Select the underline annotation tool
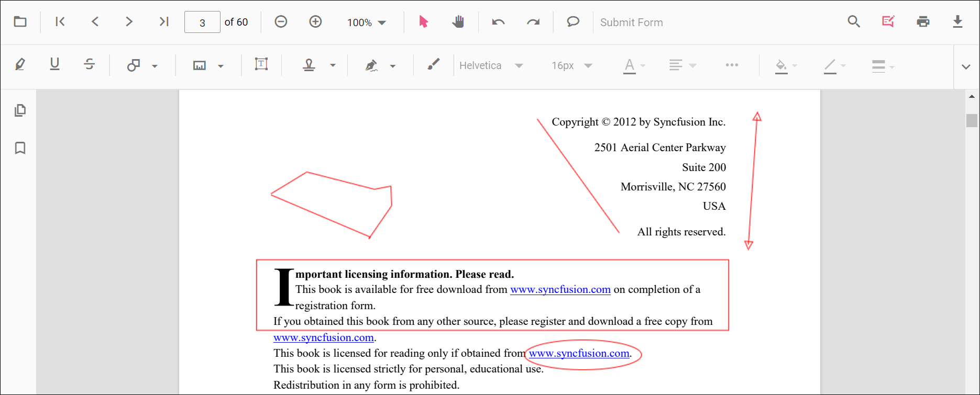This screenshot has width=980, height=395. point(54,64)
